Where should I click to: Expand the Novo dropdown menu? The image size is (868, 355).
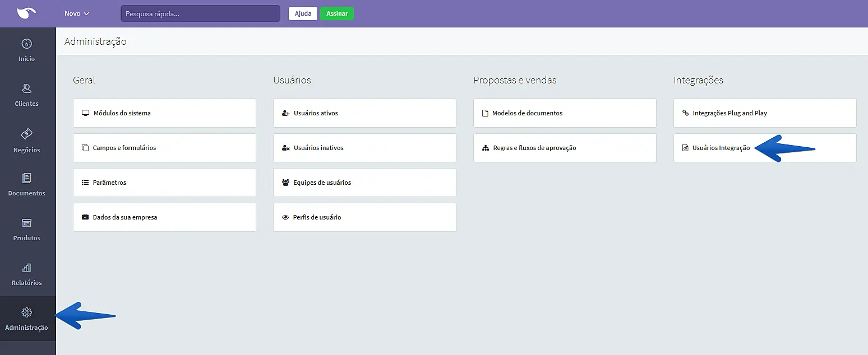coord(77,13)
